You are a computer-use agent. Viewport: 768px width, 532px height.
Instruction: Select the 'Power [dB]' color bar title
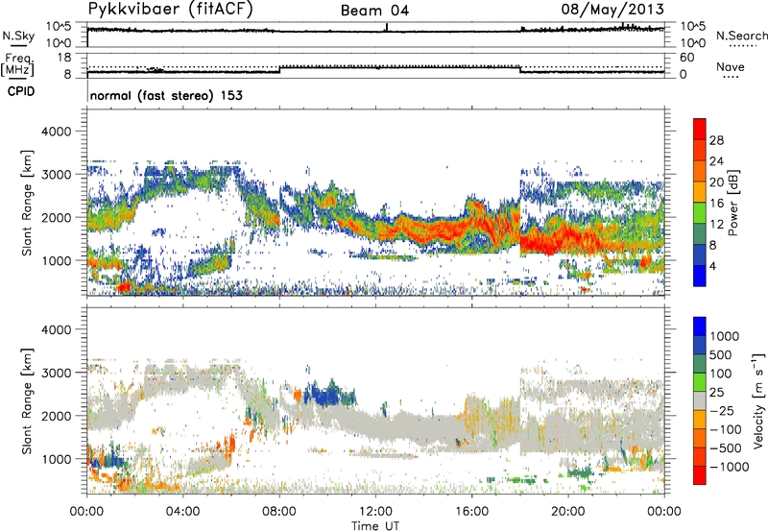pyautogui.click(x=733, y=203)
